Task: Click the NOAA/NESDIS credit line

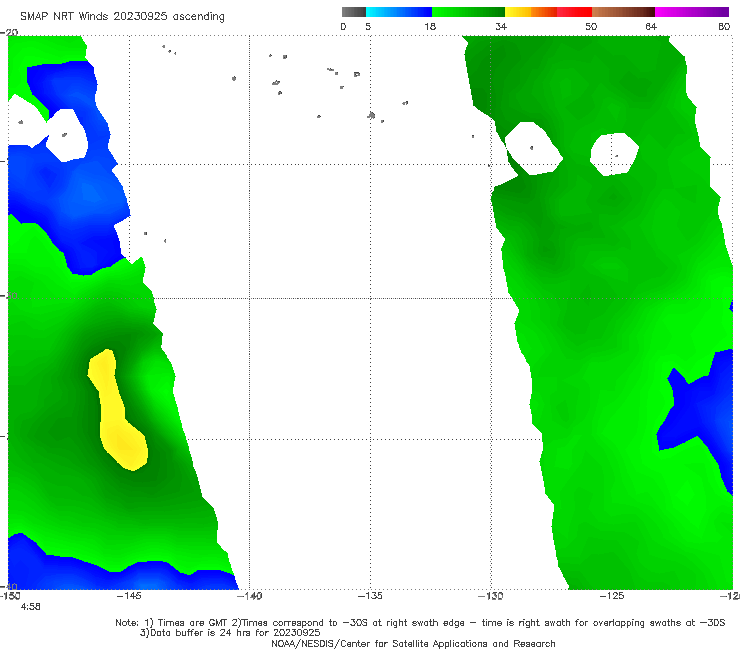Action: (413, 643)
